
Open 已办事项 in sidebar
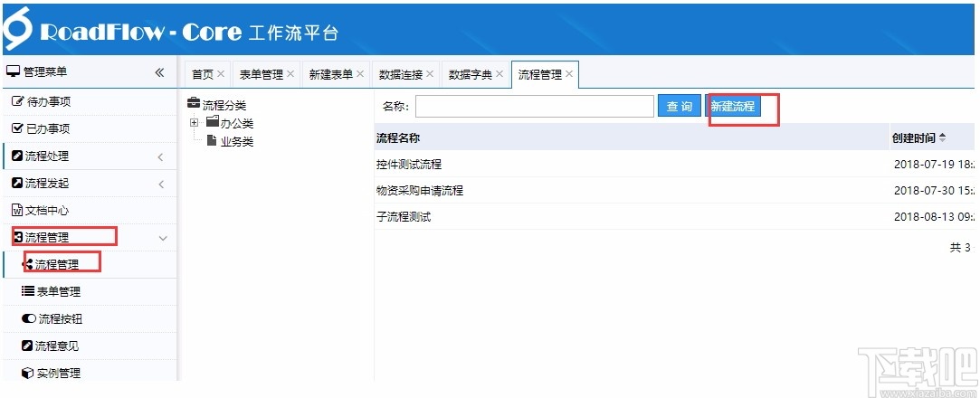(90, 128)
